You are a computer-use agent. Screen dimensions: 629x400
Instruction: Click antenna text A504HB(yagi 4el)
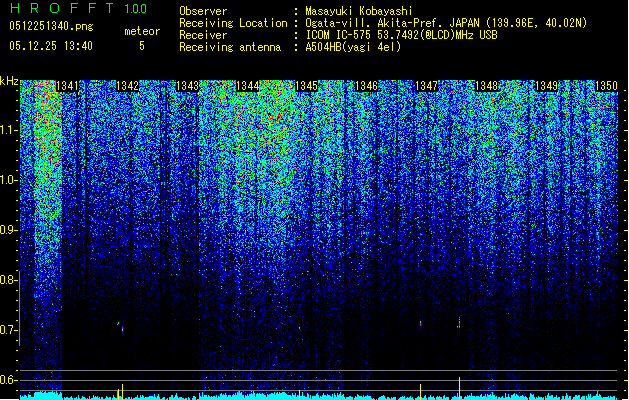click(353, 47)
